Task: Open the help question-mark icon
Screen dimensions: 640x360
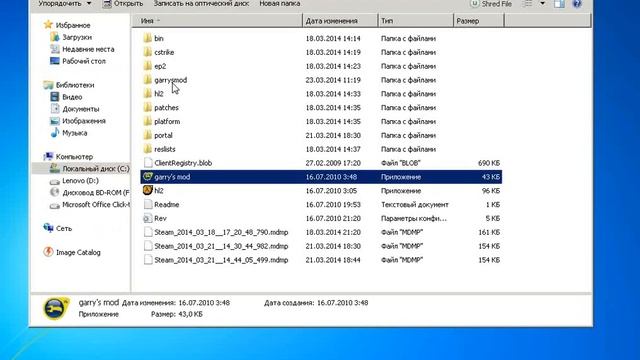Action: click(x=577, y=4)
